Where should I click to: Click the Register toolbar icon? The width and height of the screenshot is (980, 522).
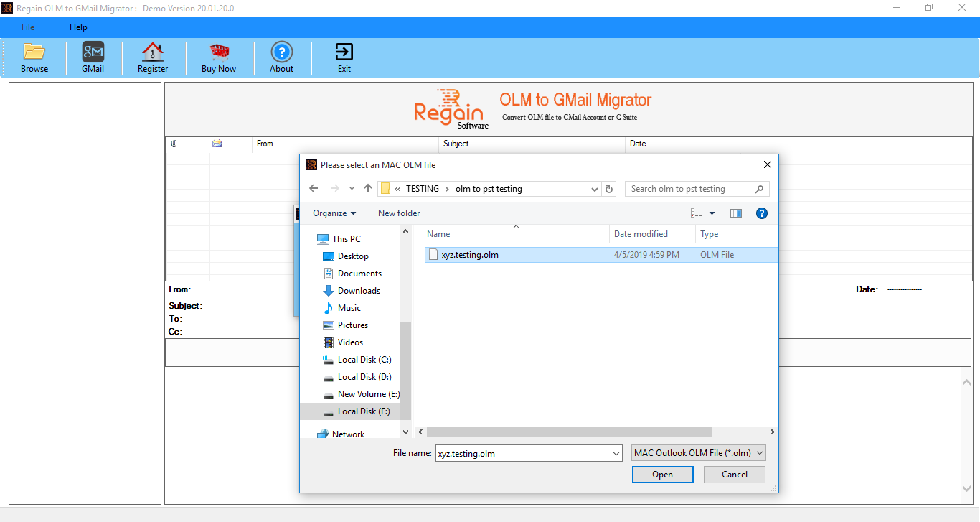[x=152, y=57]
